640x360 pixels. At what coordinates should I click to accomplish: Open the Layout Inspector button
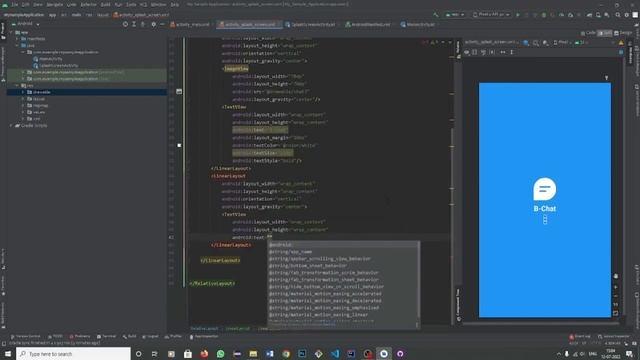point(614,336)
